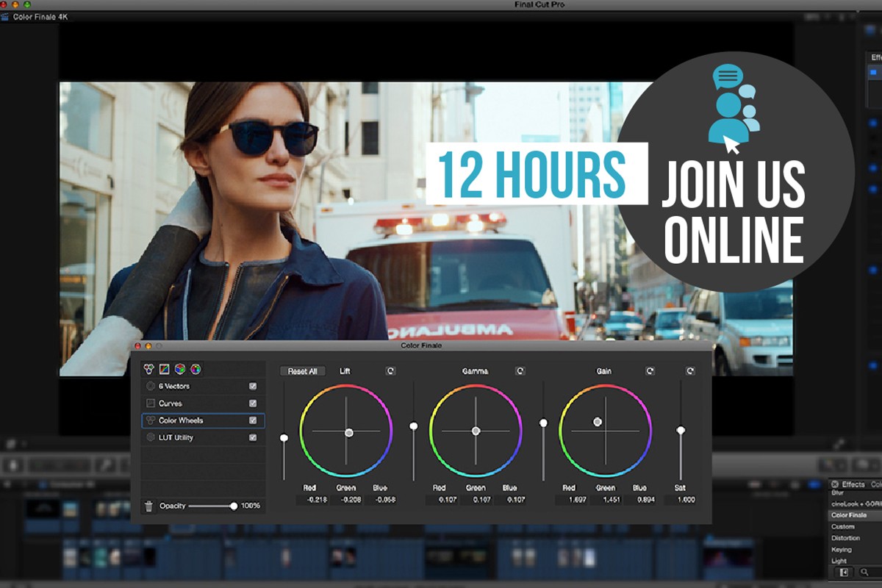Select the Color Wheels layer
Image resolution: width=882 pixels, height=588 pixels.
(x=202, y=420)
